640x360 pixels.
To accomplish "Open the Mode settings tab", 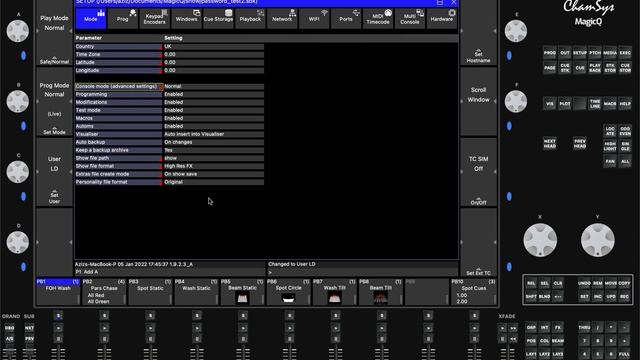I will coord(91,18).
